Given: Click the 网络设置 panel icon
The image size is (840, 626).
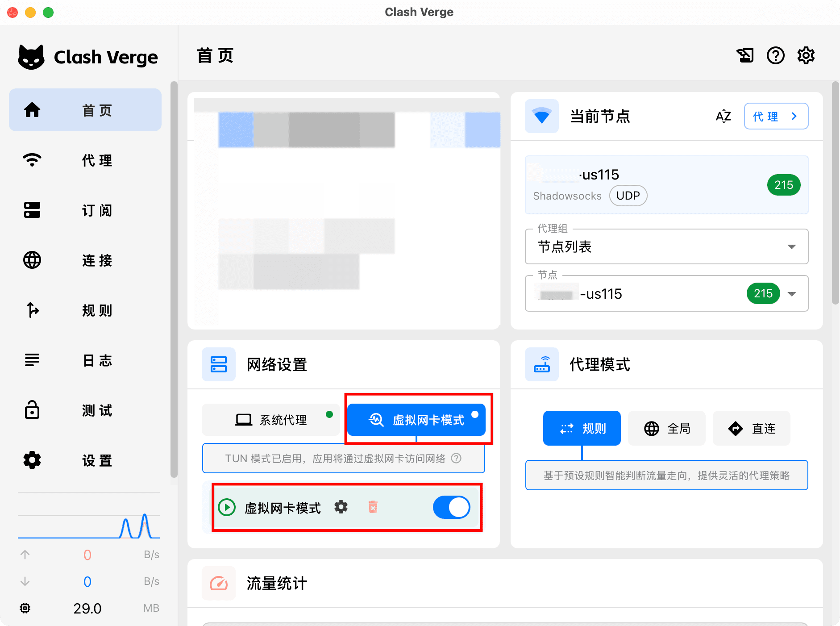Looking at the screenshot, I should tap(219, 364).
